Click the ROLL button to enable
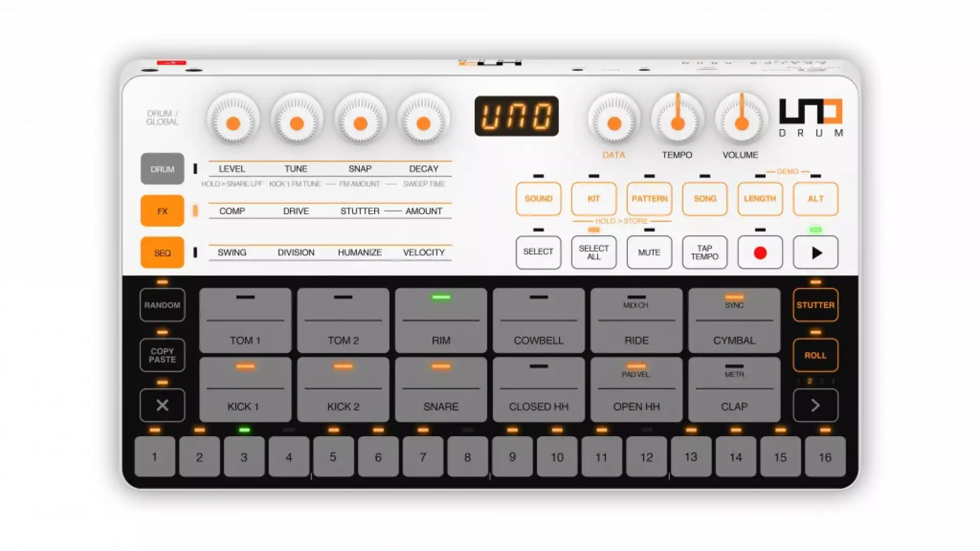Viewport: 980px width, 551px height. [815, 355]
